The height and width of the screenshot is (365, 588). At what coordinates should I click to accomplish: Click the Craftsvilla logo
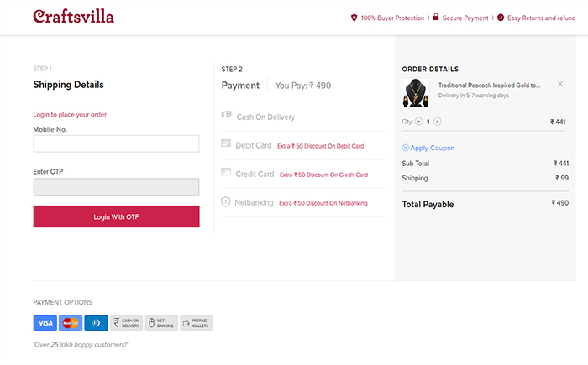click(74, 17)
